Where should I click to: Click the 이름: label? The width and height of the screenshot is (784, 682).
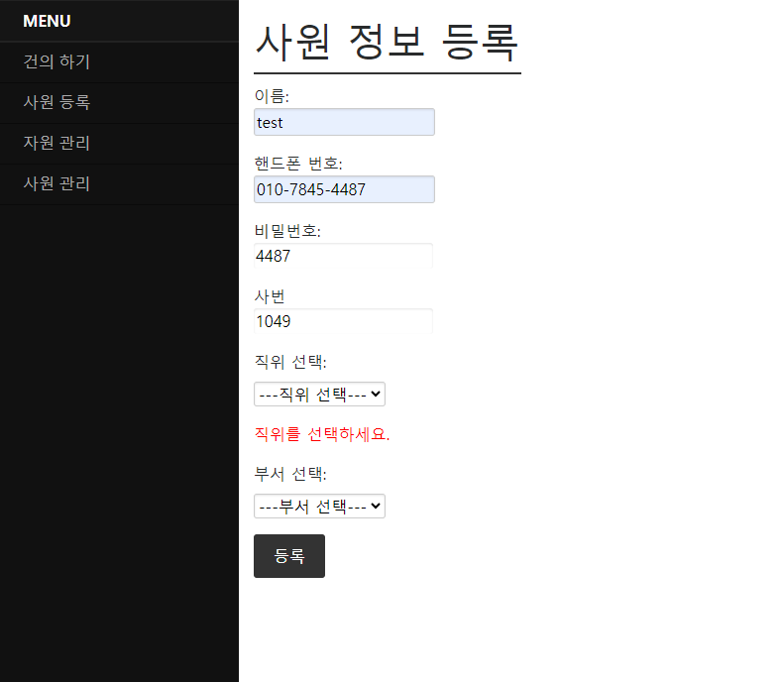272,95
